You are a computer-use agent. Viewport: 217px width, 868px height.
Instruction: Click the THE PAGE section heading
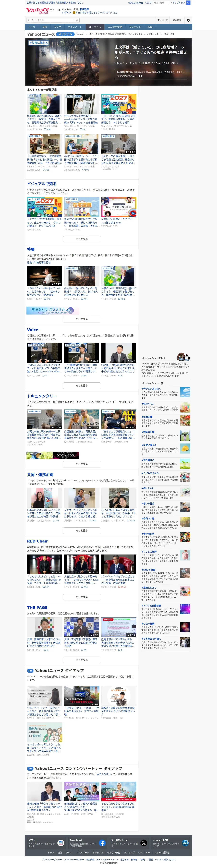[x=37, y=608]
